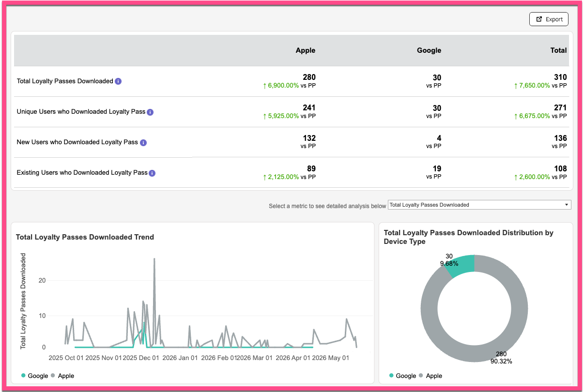The width and height of the screenshot is (584, 392).
Task: Click the tallest December spike on trend line
Action: click(154, 259)
